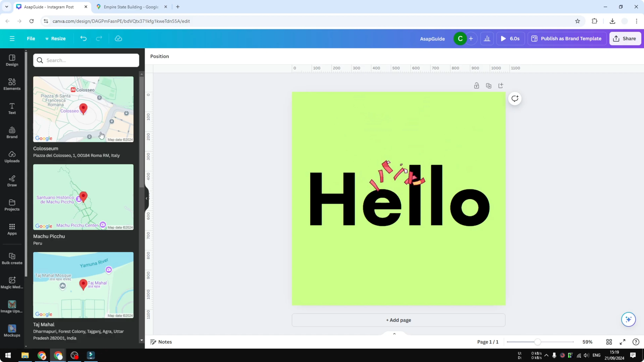This screenshot has width=644, height=362.
Task: Select the Colosseum map thumbnail
Action: tap(83, 109)
